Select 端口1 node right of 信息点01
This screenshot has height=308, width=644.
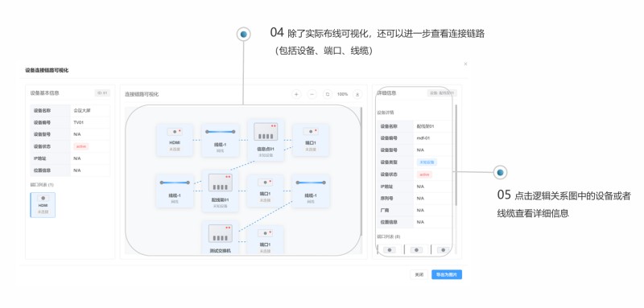click(x=311, y=140)
